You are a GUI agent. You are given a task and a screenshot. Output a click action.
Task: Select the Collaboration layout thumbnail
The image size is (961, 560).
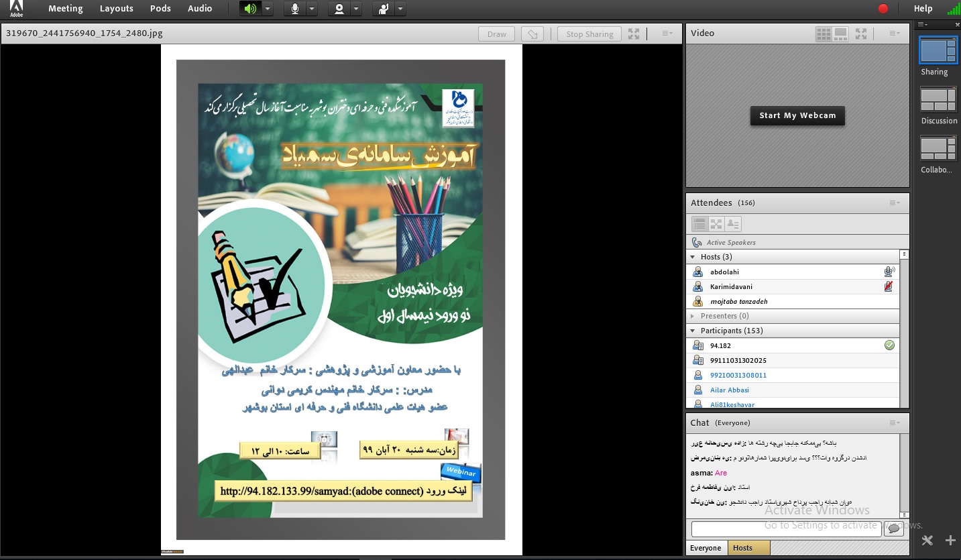938,148
